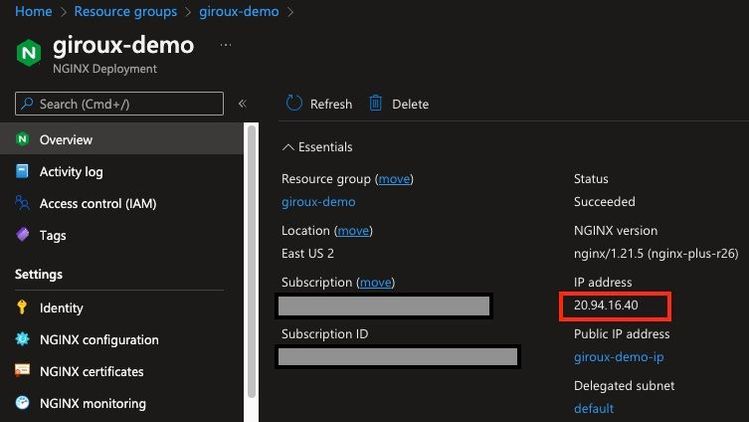Go to Resource groups breadcrumb
749x422 pixels.
pos(126,11)
